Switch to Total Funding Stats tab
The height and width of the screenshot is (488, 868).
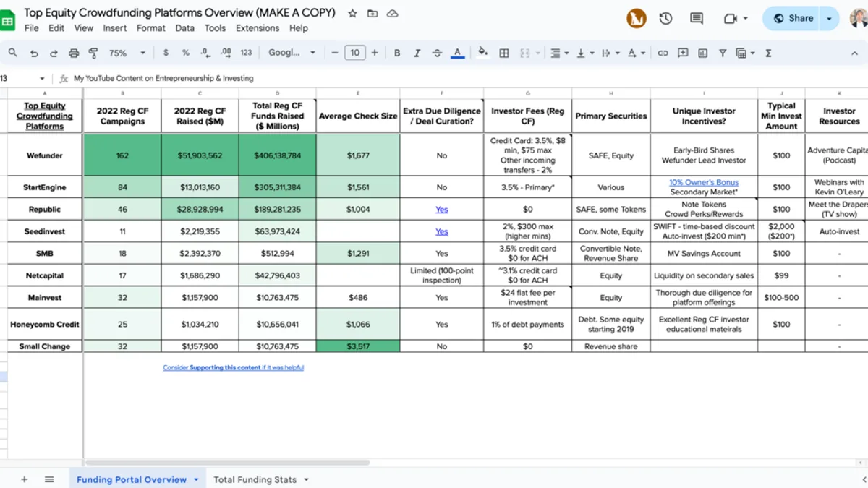coord(255,479)
